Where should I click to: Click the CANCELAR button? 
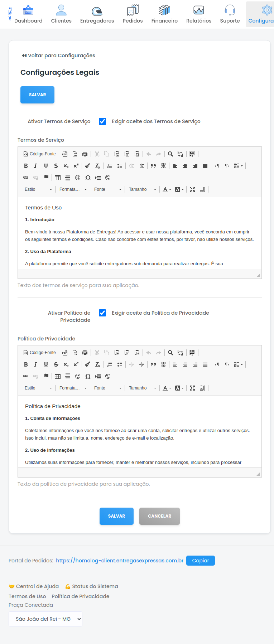click(x=159, y=516)
